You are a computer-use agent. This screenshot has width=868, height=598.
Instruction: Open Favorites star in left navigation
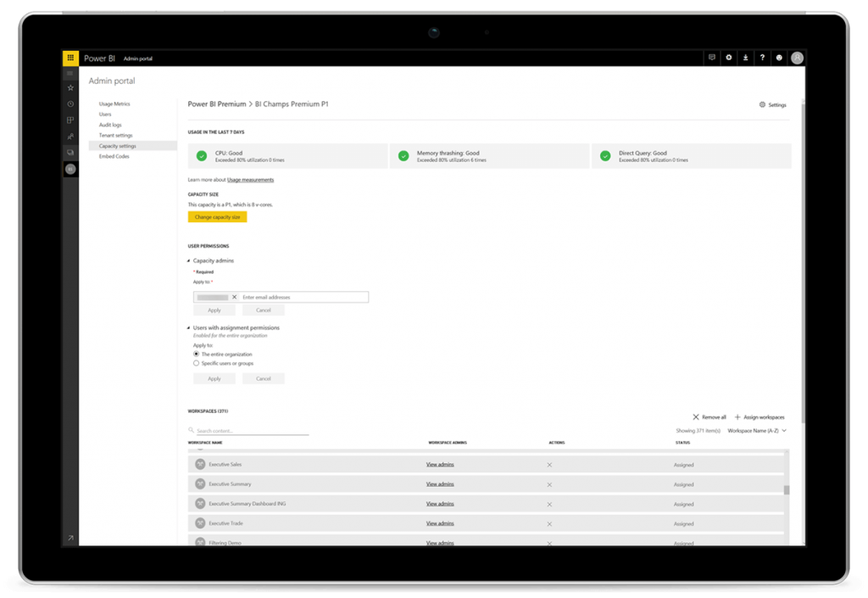click(70, 88)
